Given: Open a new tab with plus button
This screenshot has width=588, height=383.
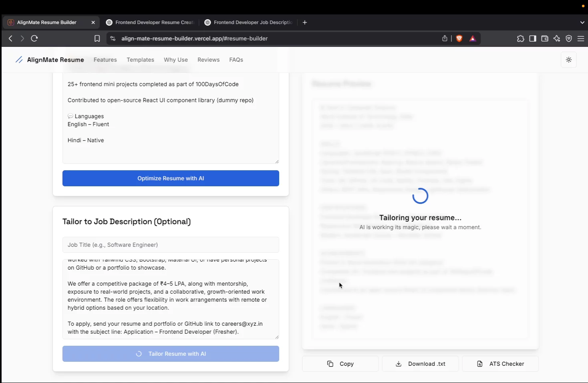Looking at the screenshot, I should tap(305, 22).
